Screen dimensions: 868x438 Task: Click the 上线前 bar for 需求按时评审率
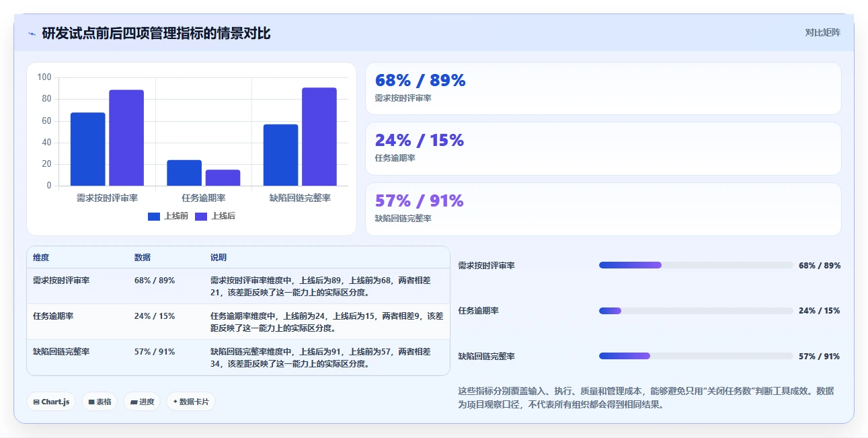pyautogui.click(x=88, y=149)
